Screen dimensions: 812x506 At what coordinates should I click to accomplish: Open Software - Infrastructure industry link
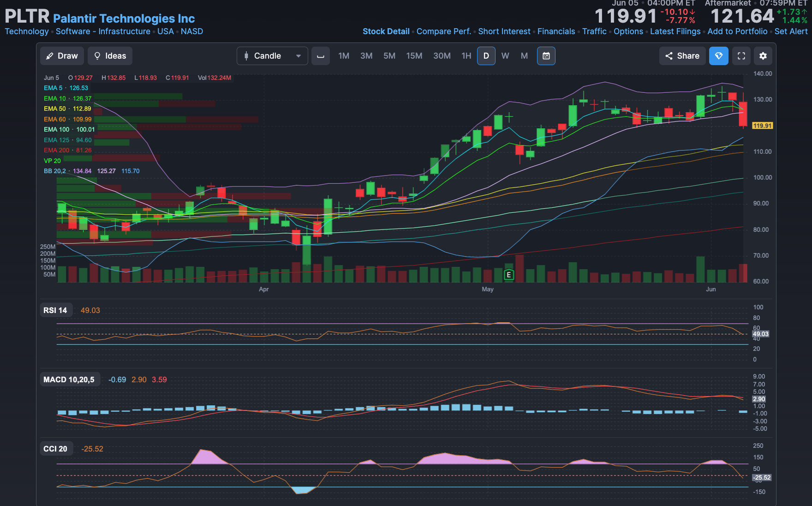pyautogui.click(x=103, y=31)
